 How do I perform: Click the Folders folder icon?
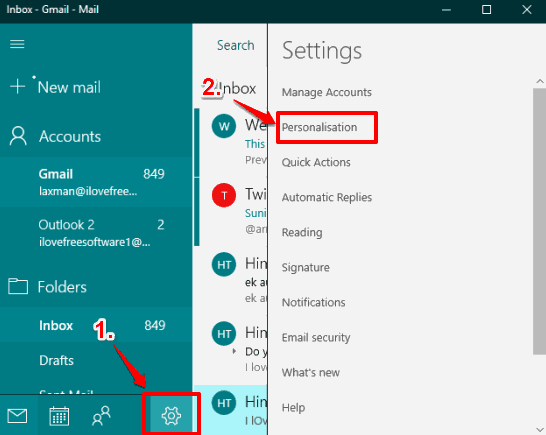pyautogui.click(x=18, y=286)
